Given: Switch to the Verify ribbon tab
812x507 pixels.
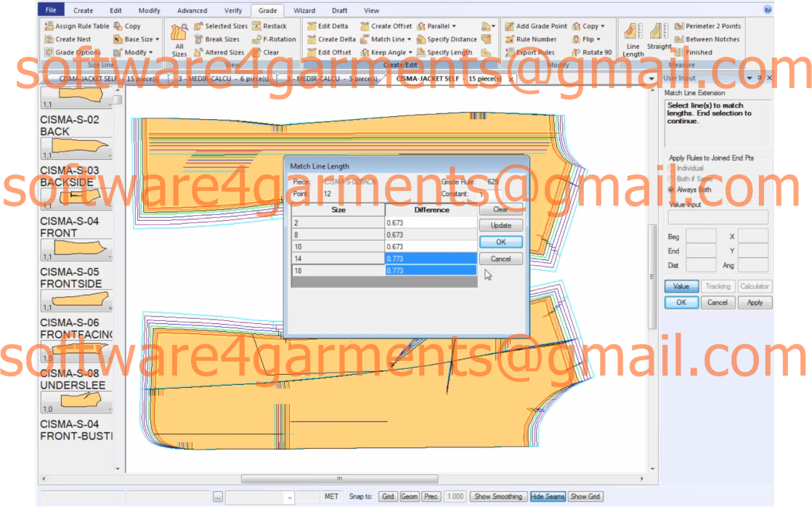Looking at the screenshot, I should pos(233,10).
